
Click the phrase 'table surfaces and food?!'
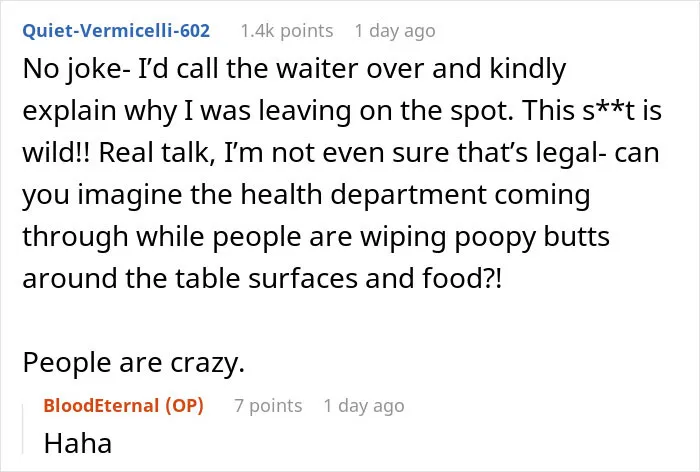pos(338,278)
